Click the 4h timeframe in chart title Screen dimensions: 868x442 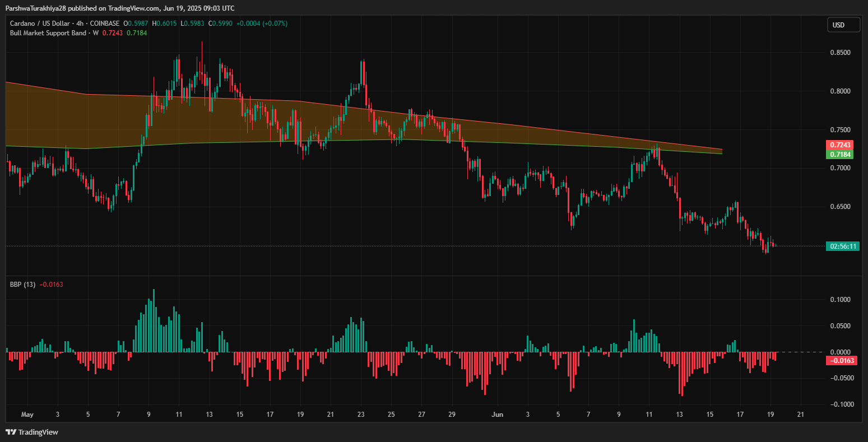[x=82, y=24]
